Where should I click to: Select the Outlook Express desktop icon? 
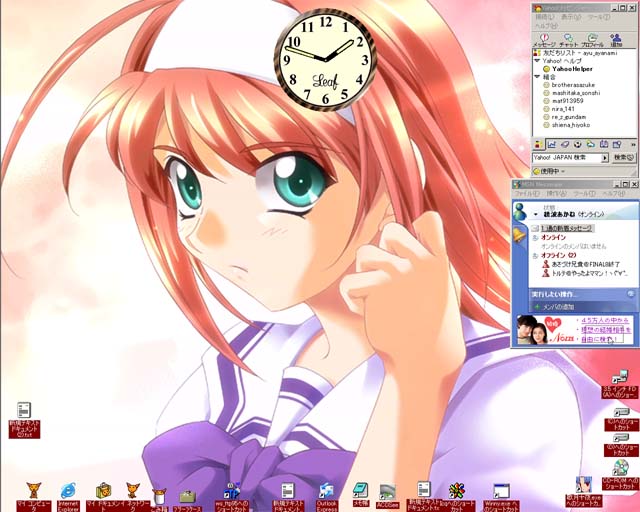(327, 496)
